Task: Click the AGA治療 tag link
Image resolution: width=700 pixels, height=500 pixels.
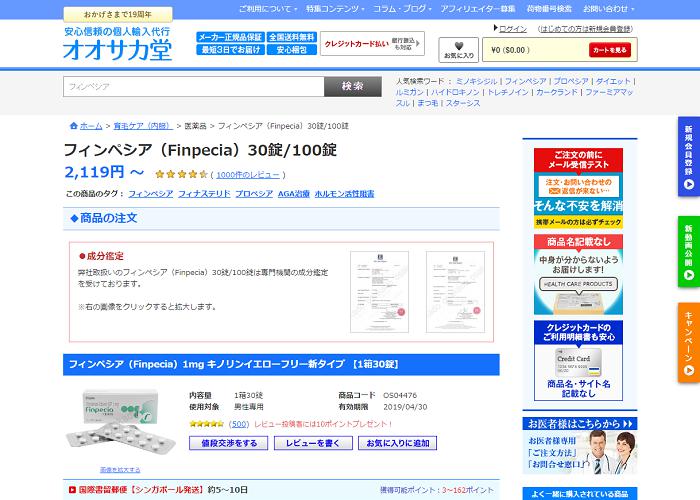Action: (x=293, y=194)
